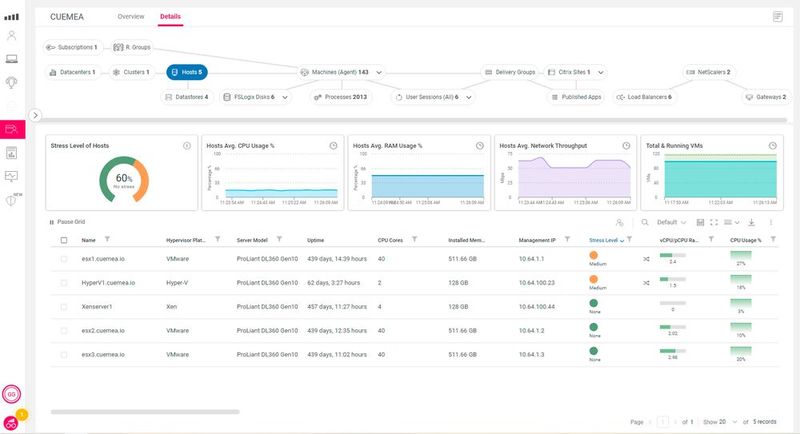
Task: Click the Datastores 4 topology node
Action: (187, 97)
